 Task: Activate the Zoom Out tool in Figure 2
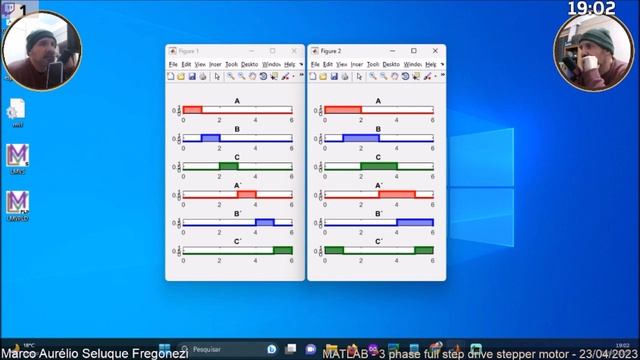[384, 76]
